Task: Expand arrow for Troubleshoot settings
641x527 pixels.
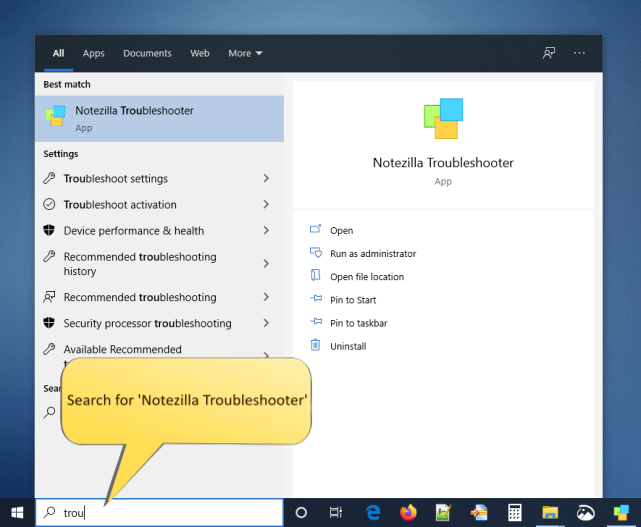Action: tap(267, 179)
